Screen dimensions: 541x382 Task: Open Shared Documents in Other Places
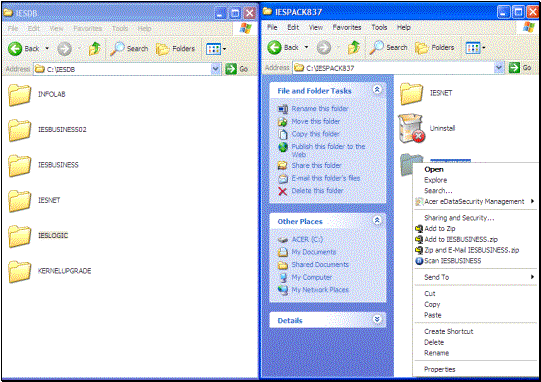[x=320, y=265]
